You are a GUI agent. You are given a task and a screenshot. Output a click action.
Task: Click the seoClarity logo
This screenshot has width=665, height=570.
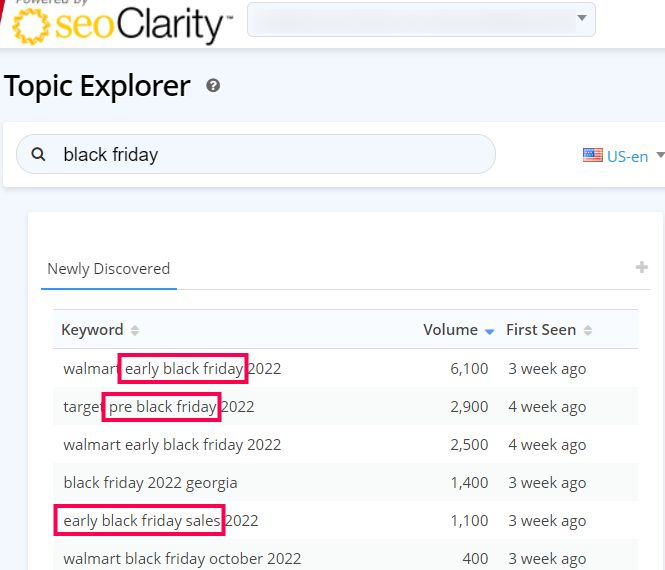click(122, 25)
